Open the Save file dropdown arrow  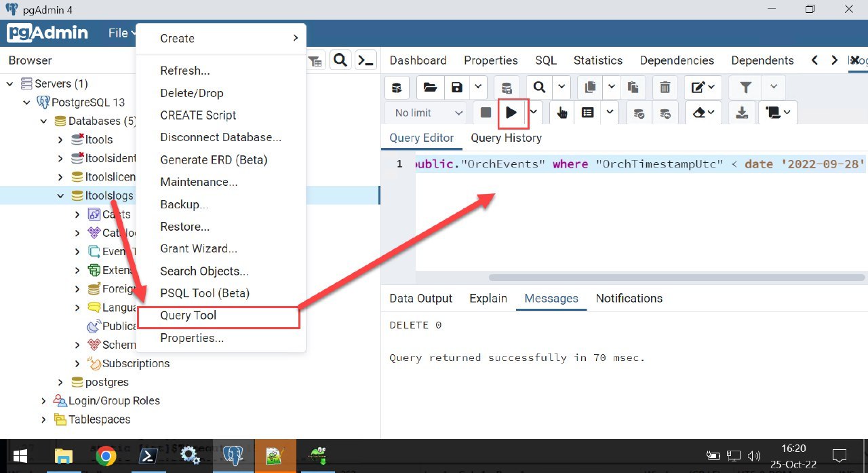(478, 87)
